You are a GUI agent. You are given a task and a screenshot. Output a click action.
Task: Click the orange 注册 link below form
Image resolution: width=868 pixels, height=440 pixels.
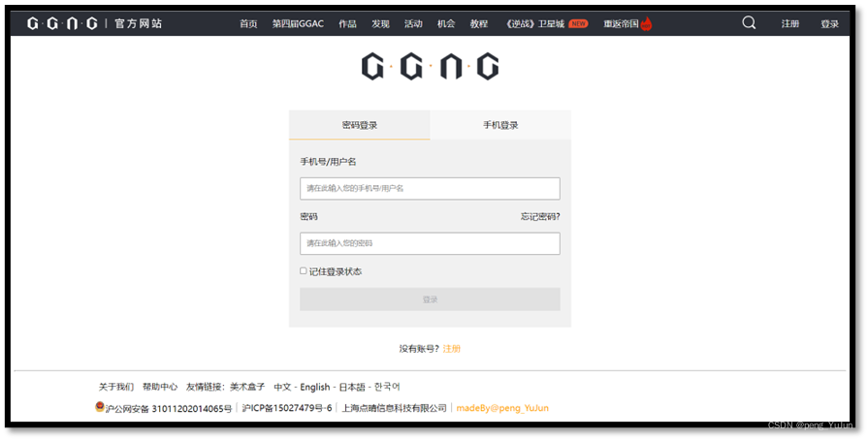pos(452,349)
